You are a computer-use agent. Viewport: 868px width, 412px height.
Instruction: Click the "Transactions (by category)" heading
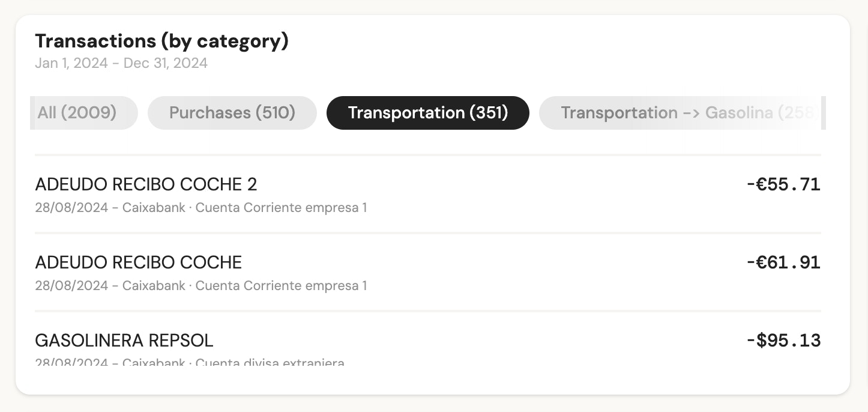162,41
